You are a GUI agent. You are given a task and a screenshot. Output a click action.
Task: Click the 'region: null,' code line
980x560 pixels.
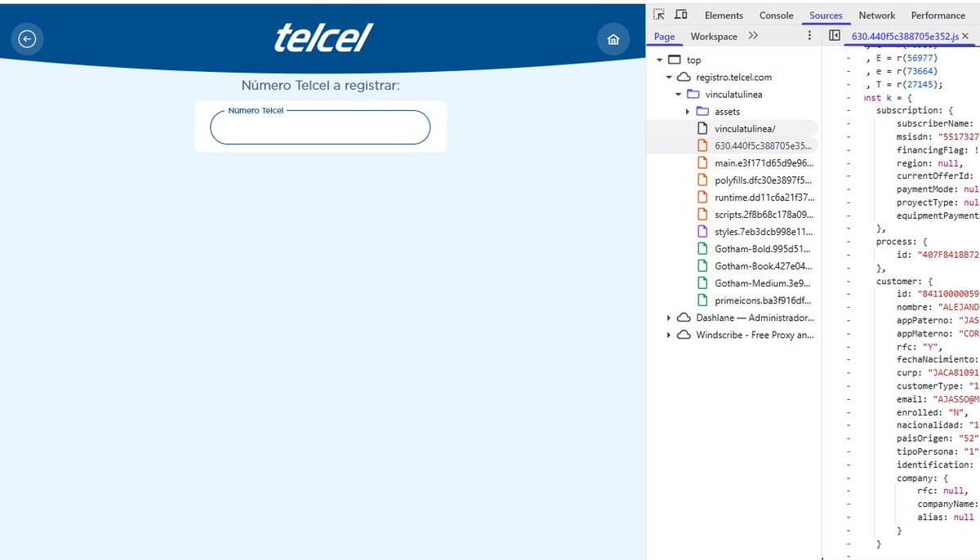coord(929,163)
